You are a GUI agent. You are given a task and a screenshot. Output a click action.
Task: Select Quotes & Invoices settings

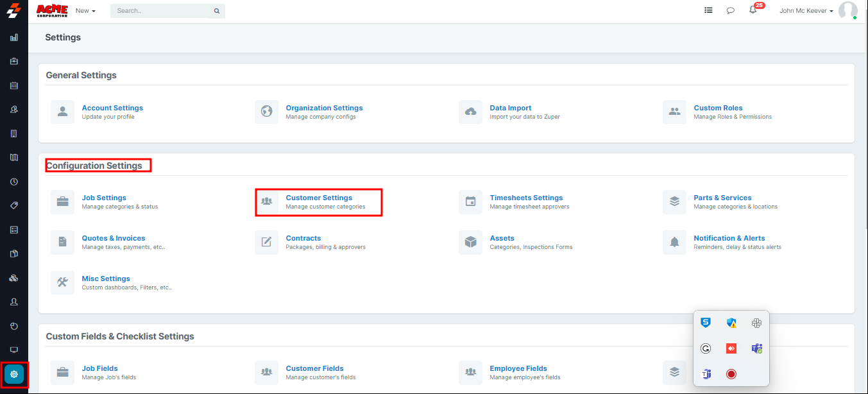pyautogui.click(x=114, y=239)
